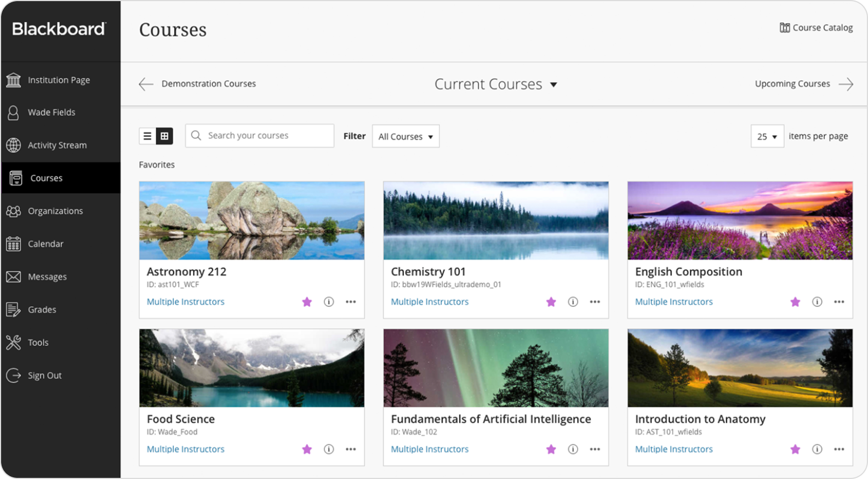This screenshot has width=868, height=479.
Task: Navigate to Grades in the sidebar
Action: point(42,310)
